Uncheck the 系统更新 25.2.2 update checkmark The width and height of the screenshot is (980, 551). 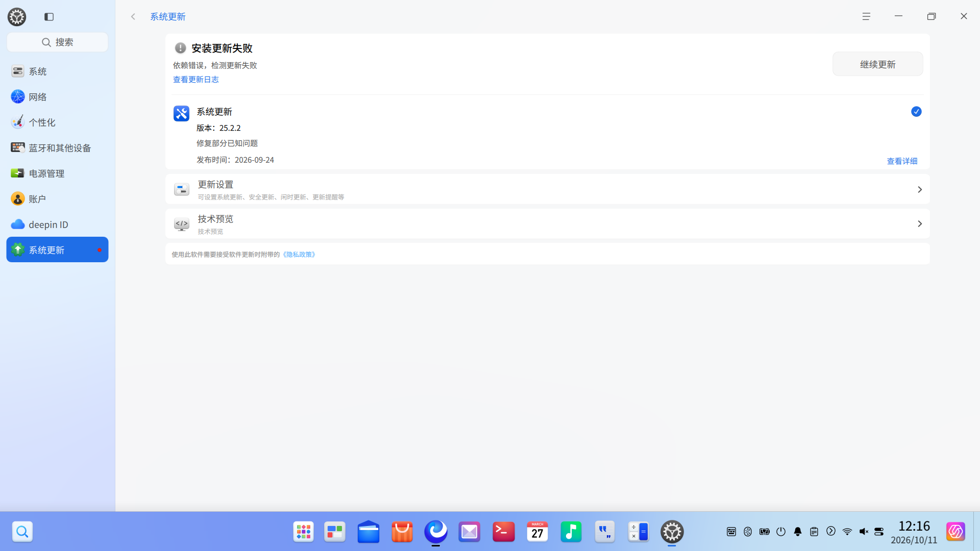[916, 112]
